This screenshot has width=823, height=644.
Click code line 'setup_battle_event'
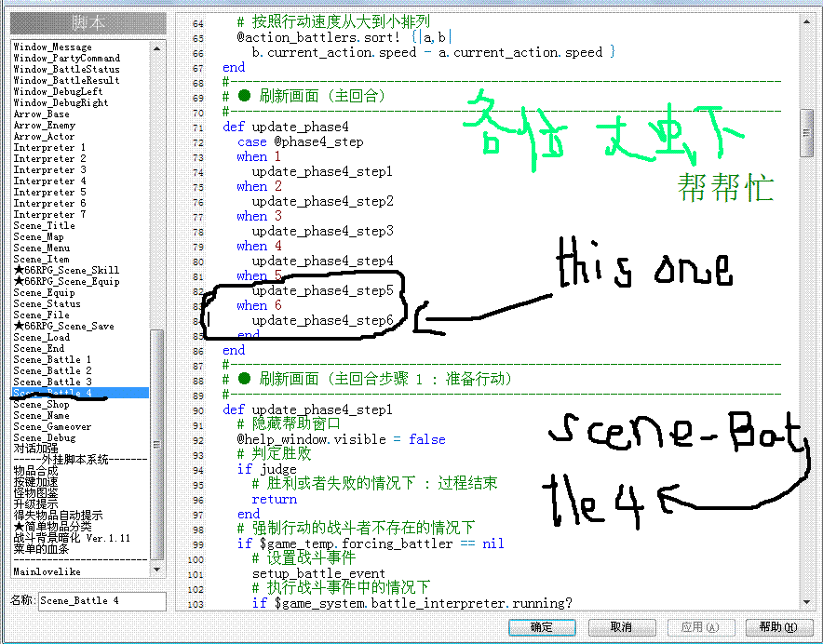coord(318,573)
